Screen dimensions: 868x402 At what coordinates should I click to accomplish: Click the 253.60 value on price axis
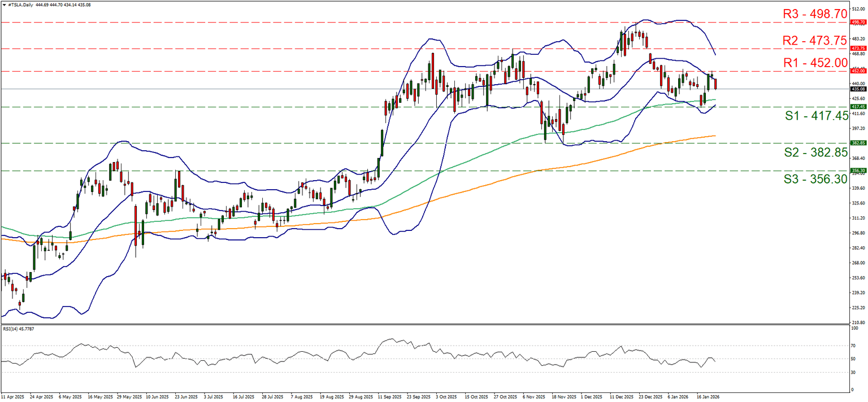pos(858,278)
